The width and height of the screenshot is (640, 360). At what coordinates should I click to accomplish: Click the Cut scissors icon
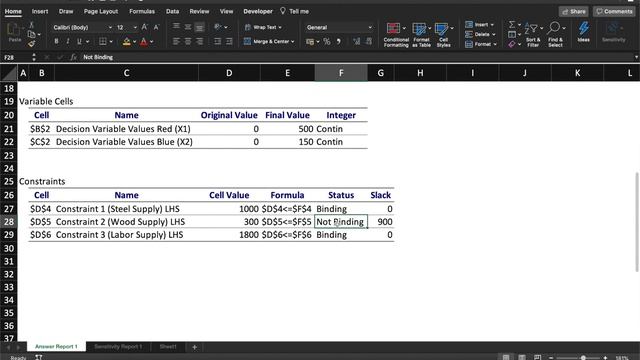click(x=31, y=25)
